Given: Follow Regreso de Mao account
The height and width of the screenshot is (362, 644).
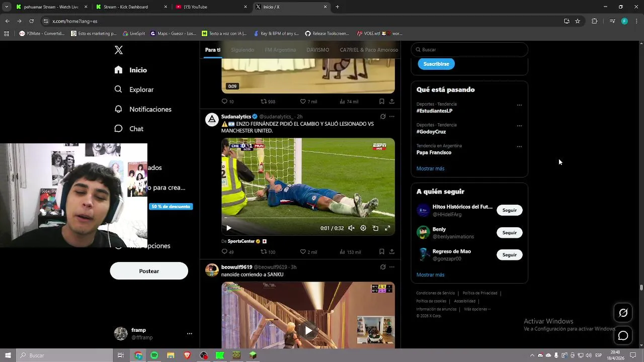Looking at the screenshot, I should tap(509, 254).
